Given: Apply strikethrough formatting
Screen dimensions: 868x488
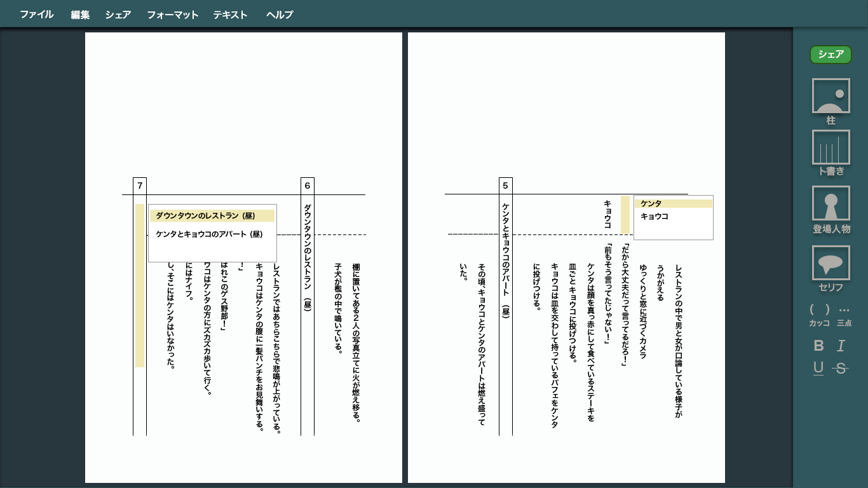Looking at the screenshot, I should tap(841, 368).
